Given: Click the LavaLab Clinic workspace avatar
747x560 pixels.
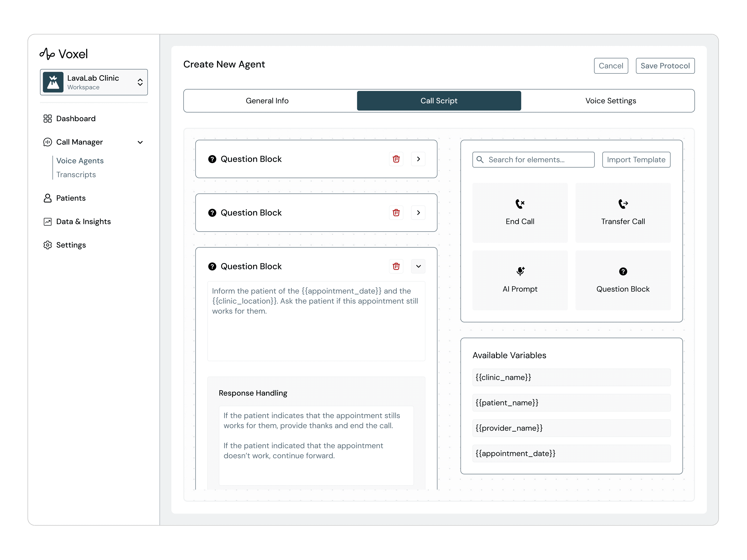Looking at the screenshot, I should (53, 82).
